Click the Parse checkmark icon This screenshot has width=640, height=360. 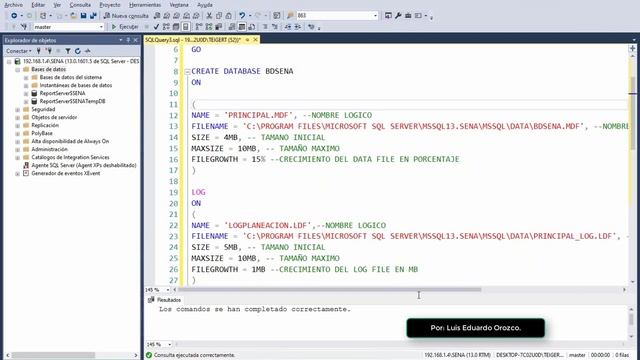pos(156,27)
